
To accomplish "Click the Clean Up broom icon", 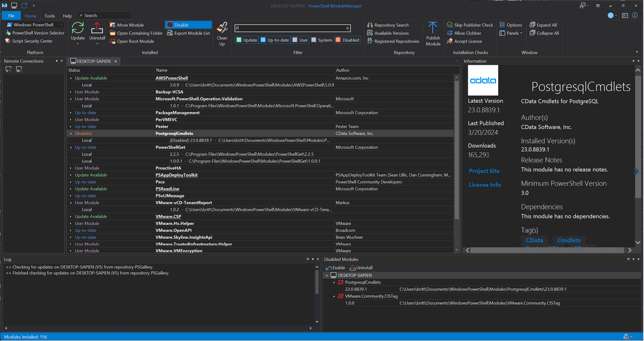I will (x=222, y=28).
